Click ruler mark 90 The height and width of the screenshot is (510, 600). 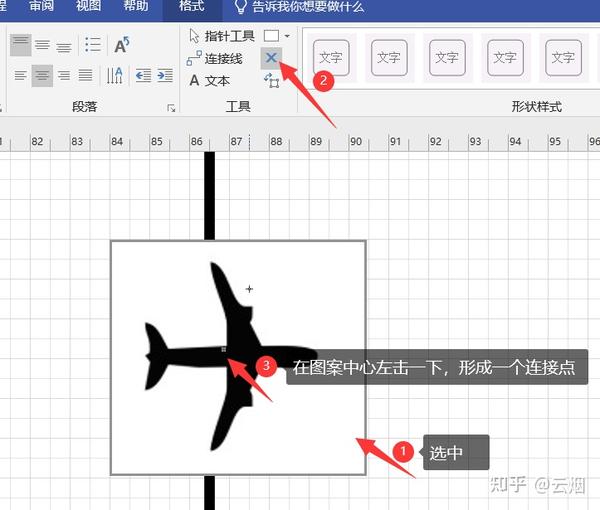356,142
